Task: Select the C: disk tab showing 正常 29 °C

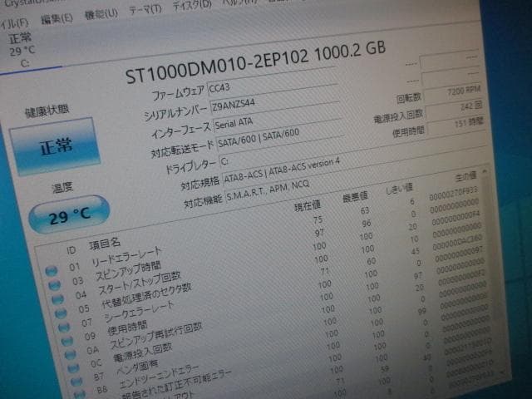Action: click(x=22, y=50)
